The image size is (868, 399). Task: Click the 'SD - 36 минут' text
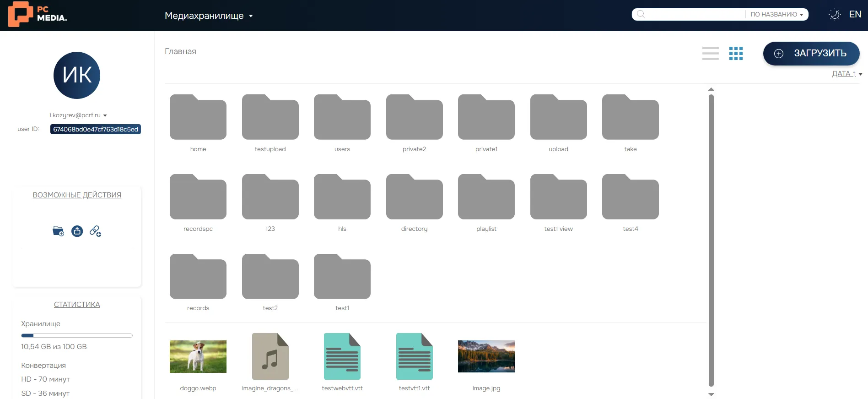pyautogui.click(x=45, y=393)
